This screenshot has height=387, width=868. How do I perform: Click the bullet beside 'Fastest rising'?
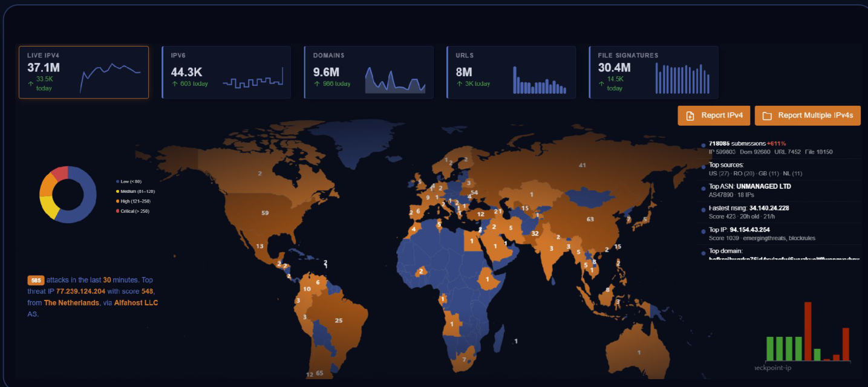pyautogui.click(x=703, y=210)
